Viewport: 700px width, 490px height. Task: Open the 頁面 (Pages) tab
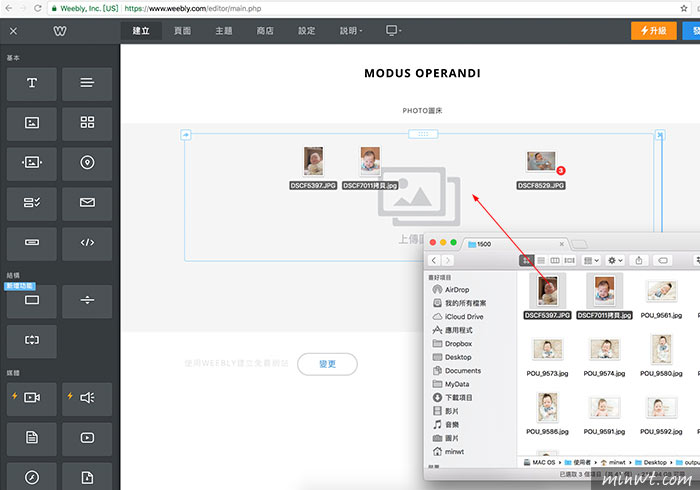pyautogui.click(x=183, y=31)
